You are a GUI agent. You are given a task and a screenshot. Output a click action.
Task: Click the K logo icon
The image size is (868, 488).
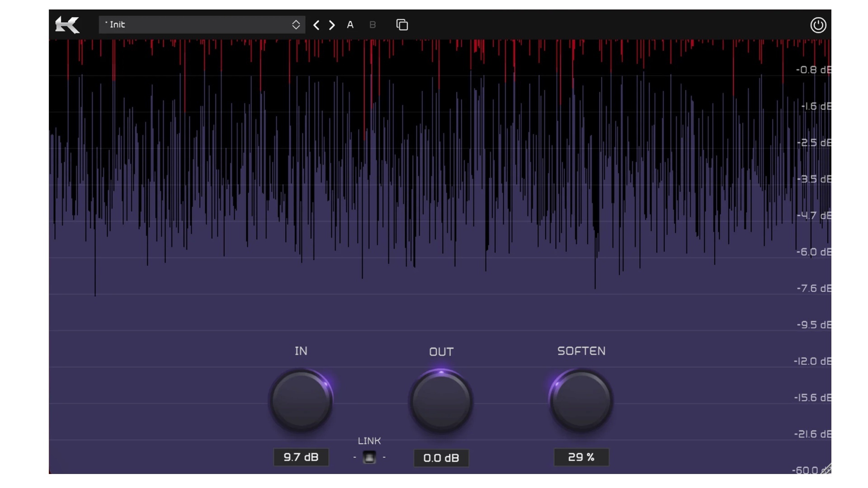tap(67, 25)
